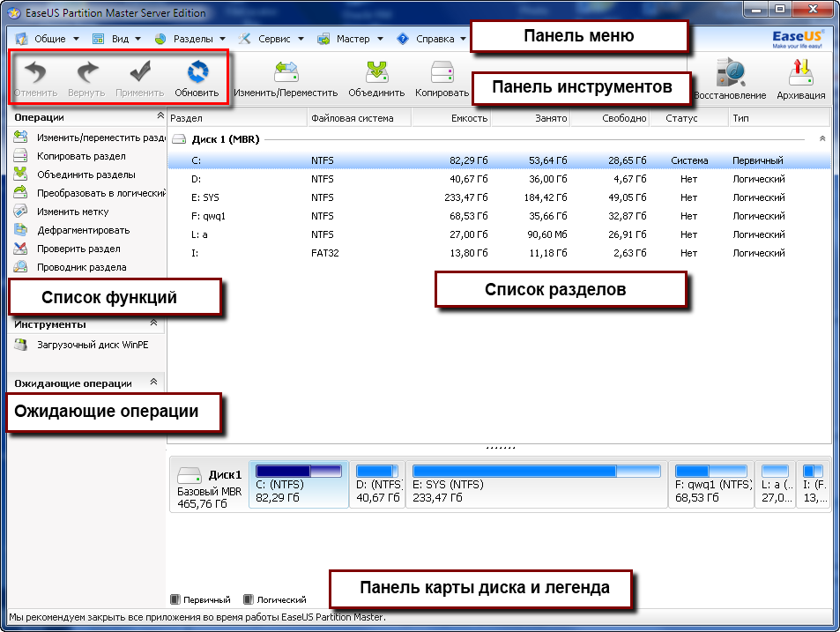Select the E: SYS partition row

click(x=499, y=197)
